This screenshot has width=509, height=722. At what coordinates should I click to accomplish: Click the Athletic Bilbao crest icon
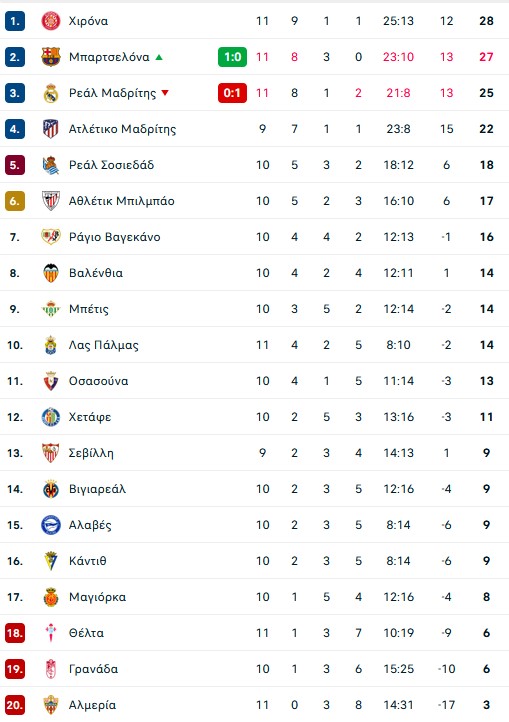point(51,201)
